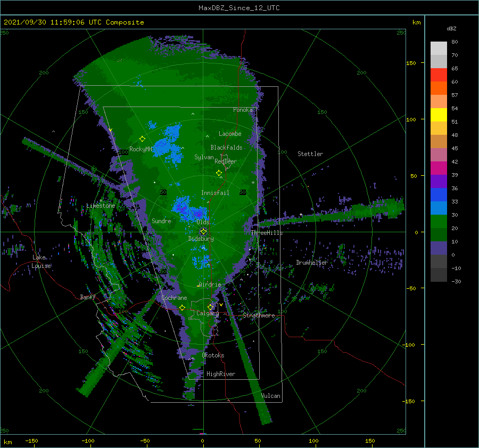Screen dimensions: 479x448
Task: Select the orange 57 dBZ swatch
Action: tap(439, 88)
